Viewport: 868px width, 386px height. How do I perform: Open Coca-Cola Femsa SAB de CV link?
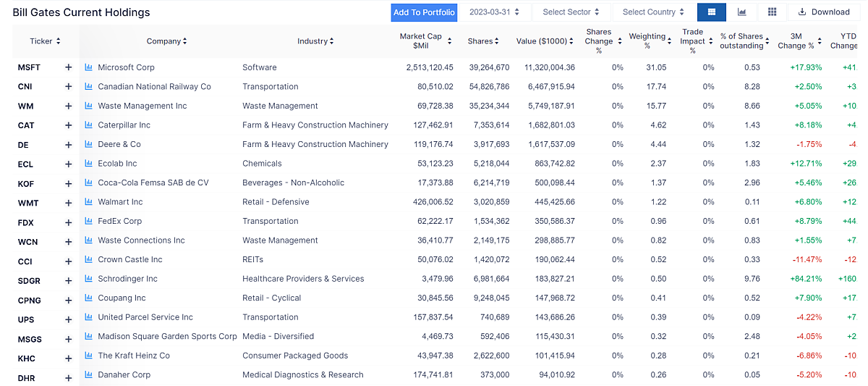(153, 182)
